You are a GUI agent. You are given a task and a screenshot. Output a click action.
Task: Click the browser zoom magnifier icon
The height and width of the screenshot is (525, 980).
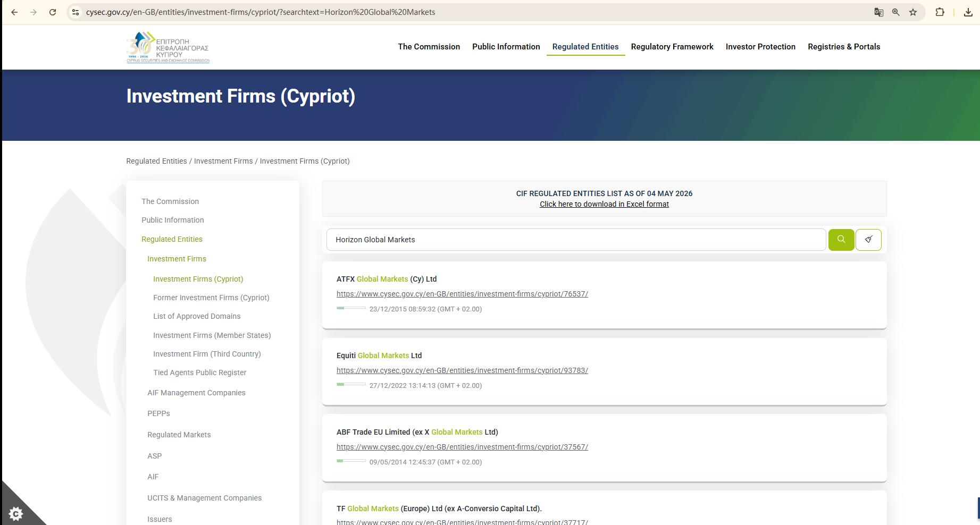tap(896, 12)
